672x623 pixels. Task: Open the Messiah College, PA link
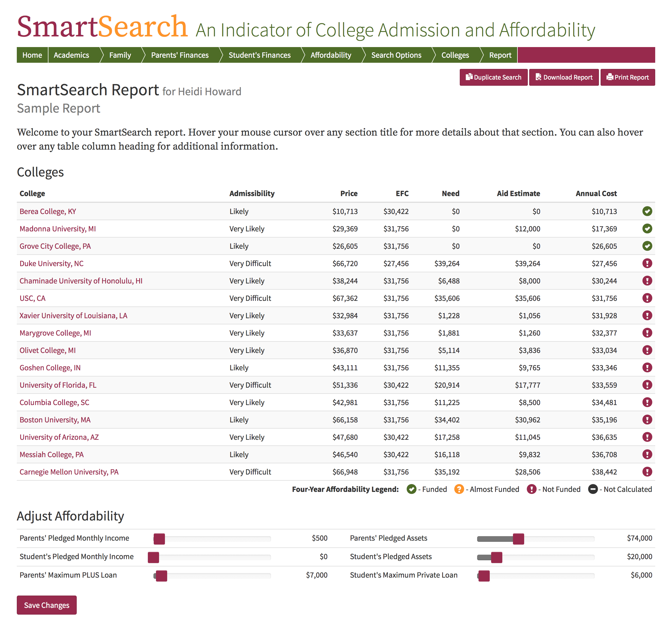coord(52,454)
